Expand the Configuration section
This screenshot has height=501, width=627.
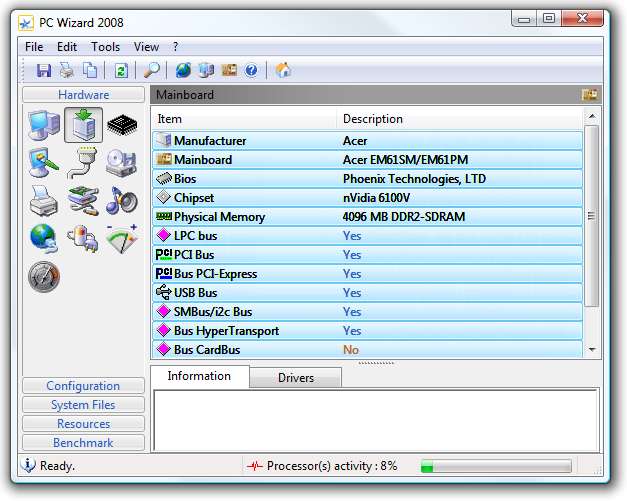pos(84,386)
